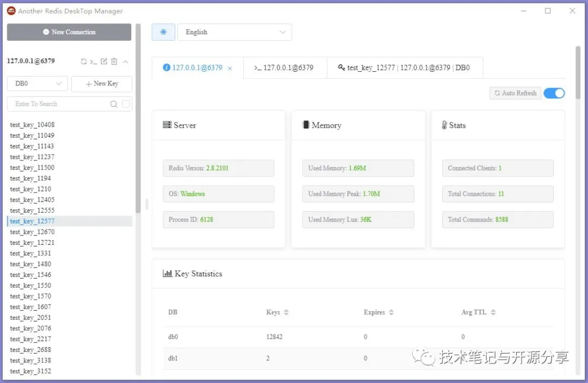This screenshot has height=383, width=588.
Task: Collapse the 127.0.0.1@6379 connection chevron
Action: 125,61
